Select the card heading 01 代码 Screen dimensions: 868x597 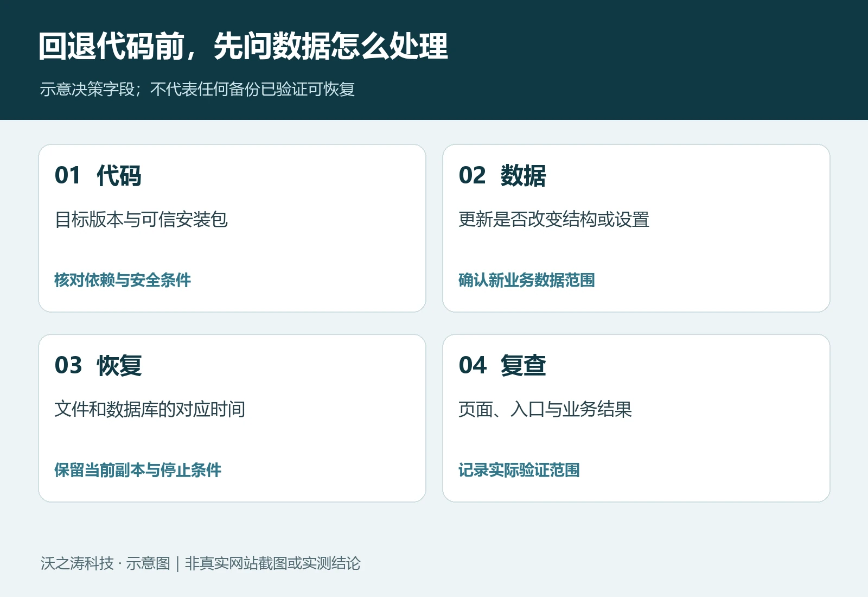click(98, 176)
